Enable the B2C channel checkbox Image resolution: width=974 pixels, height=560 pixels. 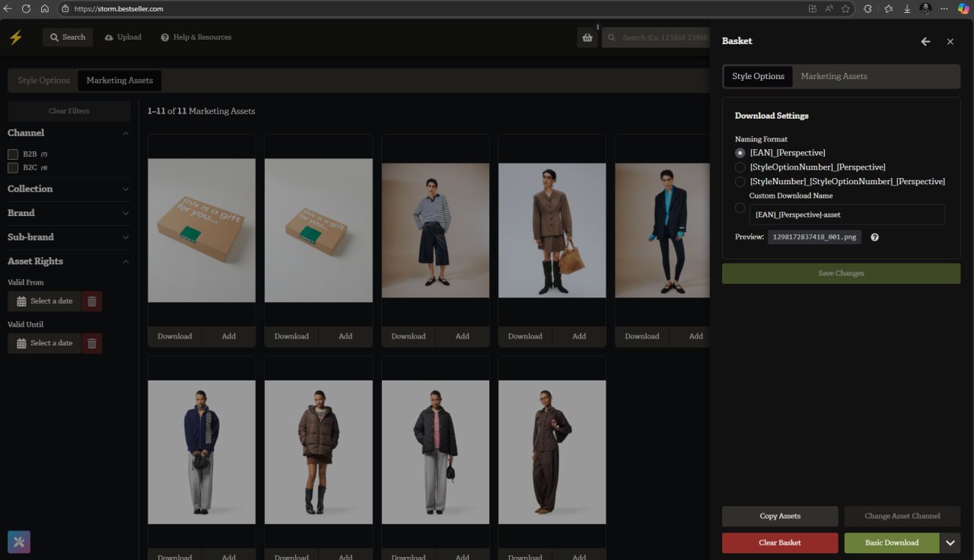(13, 167)
